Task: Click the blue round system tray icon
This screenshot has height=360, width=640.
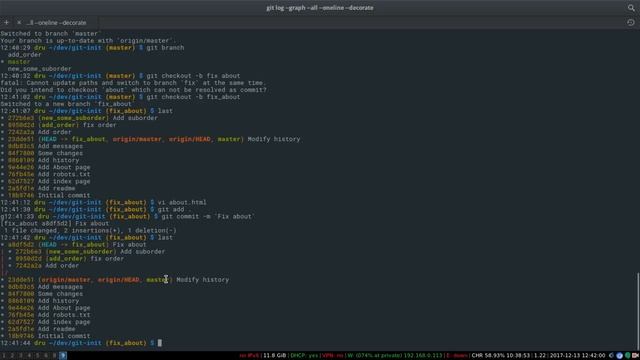Action: 619,356
